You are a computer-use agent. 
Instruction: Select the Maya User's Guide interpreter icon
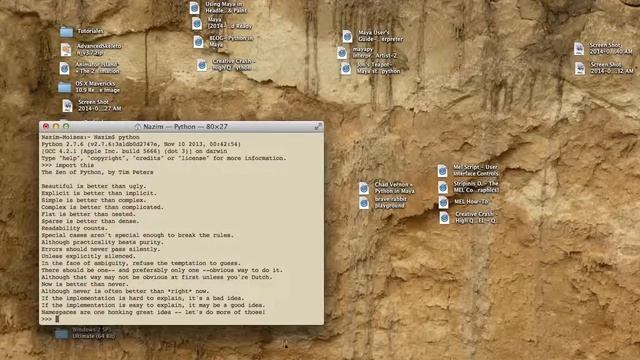point(347,36)
